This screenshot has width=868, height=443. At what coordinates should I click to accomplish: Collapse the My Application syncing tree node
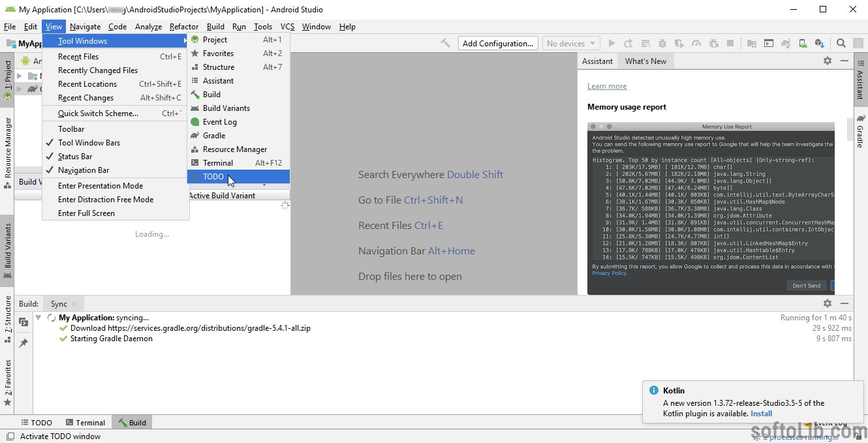pos(39,318)
